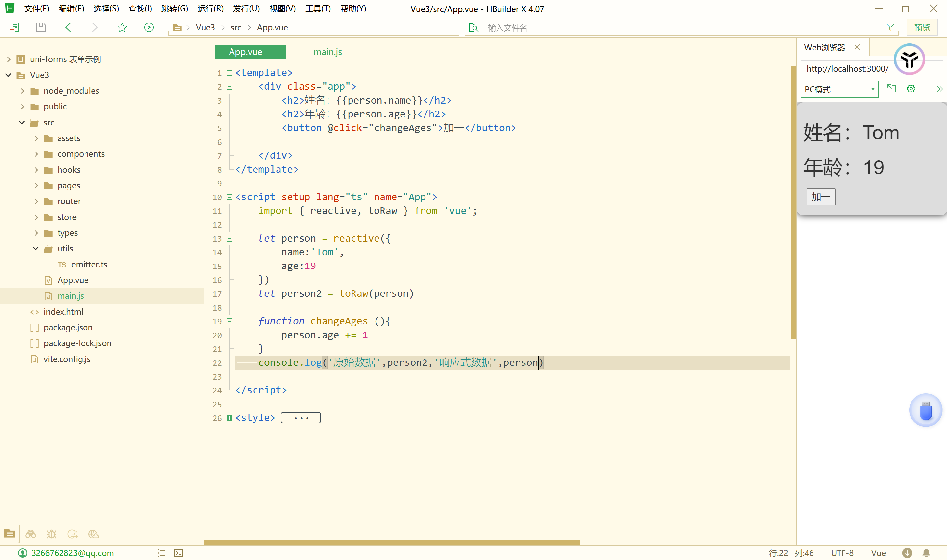Screen dimensions: 947x560
Task: Open the terminal icon in status bar
Action: (x=179, y=553)
